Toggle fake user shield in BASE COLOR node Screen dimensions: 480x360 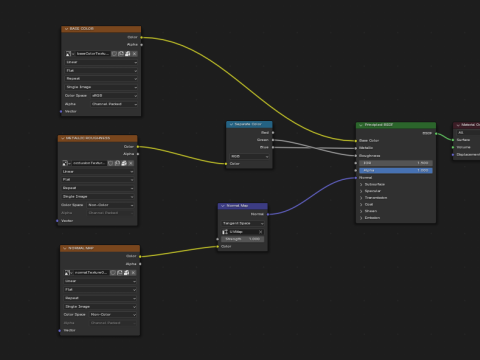[114, 54]
